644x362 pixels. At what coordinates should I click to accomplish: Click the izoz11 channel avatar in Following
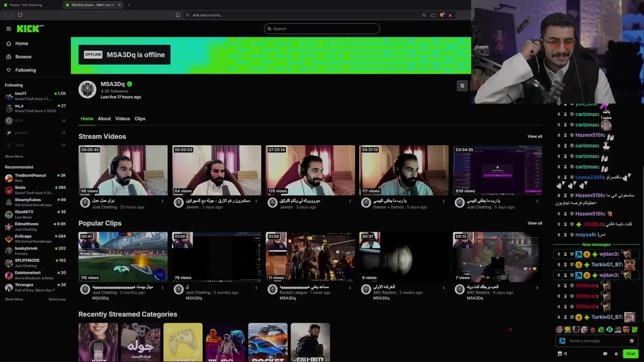(x=9, y=96)
